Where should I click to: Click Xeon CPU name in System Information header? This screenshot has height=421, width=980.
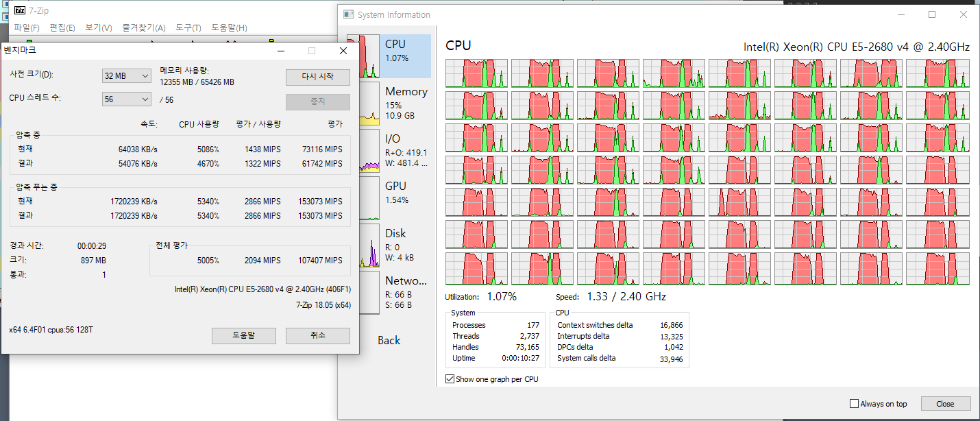[857, 47]
